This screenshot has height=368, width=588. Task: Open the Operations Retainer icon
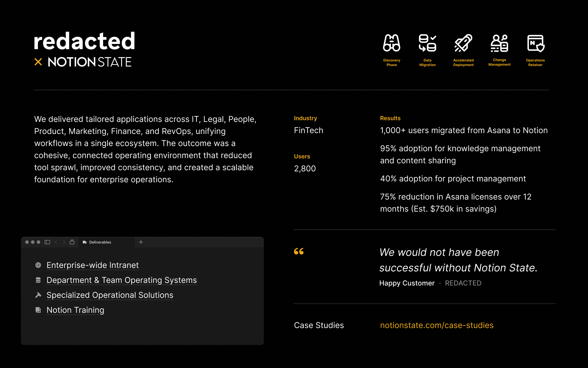(x=535, y=43)
